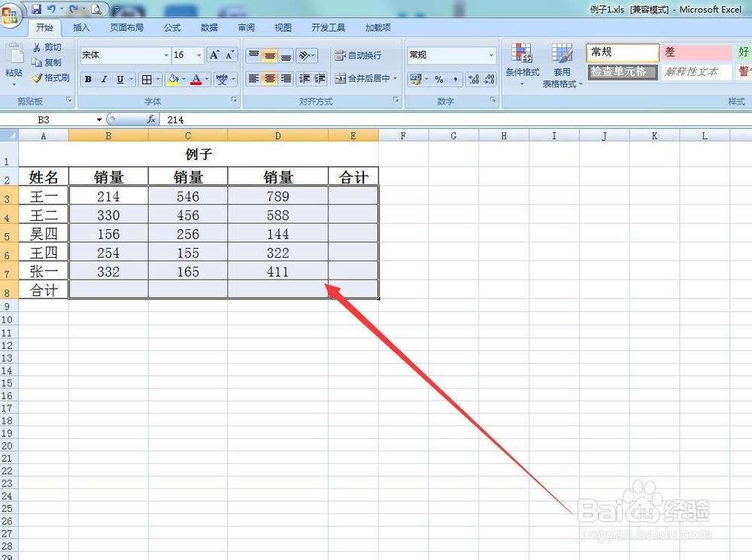Apply percent style
The height and width of the screenshot is (560, 752).
click(439, 79)
